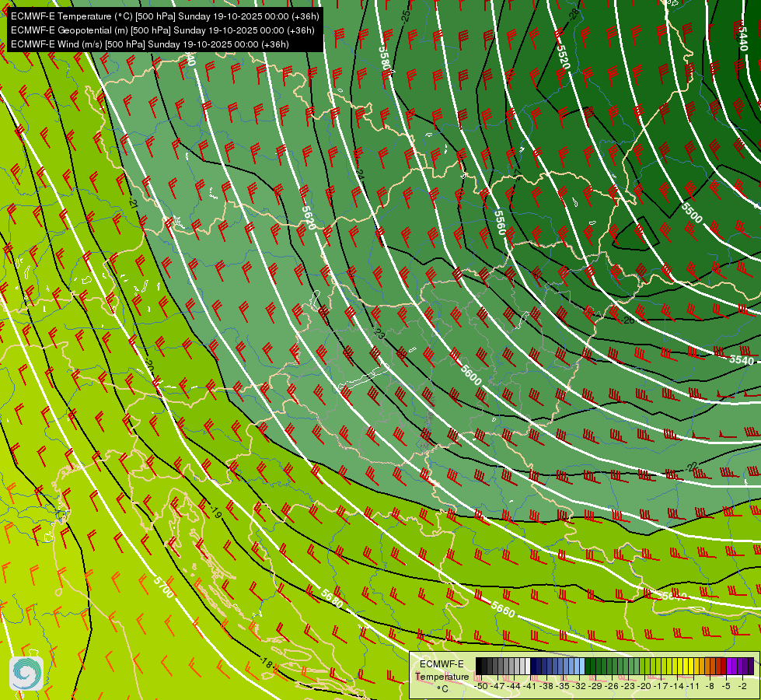Pick the black swatch starting the legend bar
Image resolution: width=761 pixels, height=700 pixels.
click(x=479, y=666)
